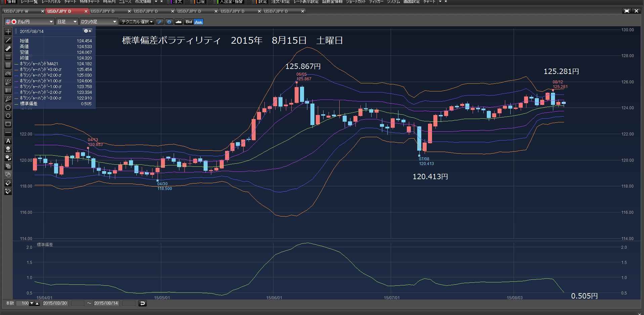Viewport: 644px width, 315px height.
Task: Open the 設定 settings menu
Action: coord(263,2)
